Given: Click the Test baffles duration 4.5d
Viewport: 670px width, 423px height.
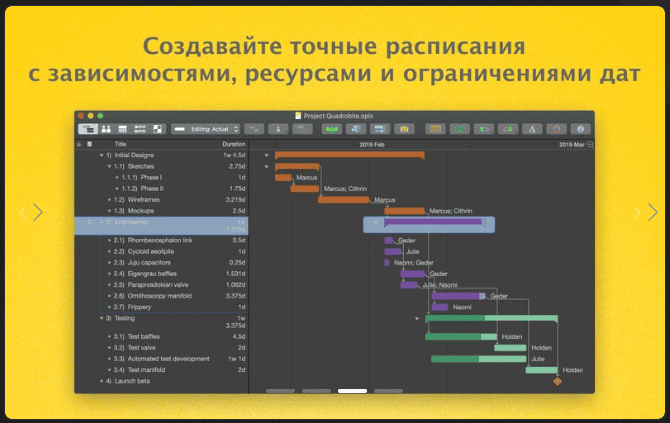Looking at the screenshot, I should pos(239,337).
